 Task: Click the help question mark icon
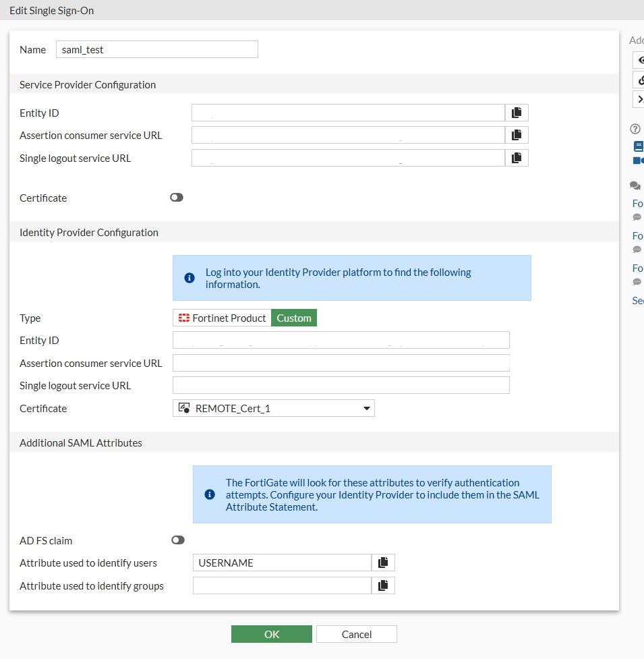[x=635, y=129]
